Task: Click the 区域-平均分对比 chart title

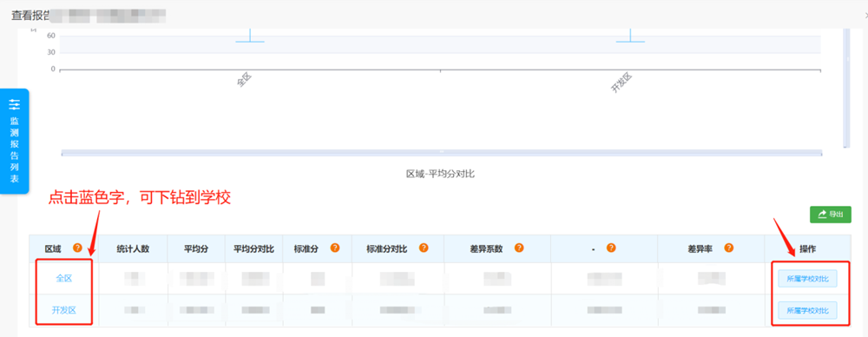Action: 441,174
